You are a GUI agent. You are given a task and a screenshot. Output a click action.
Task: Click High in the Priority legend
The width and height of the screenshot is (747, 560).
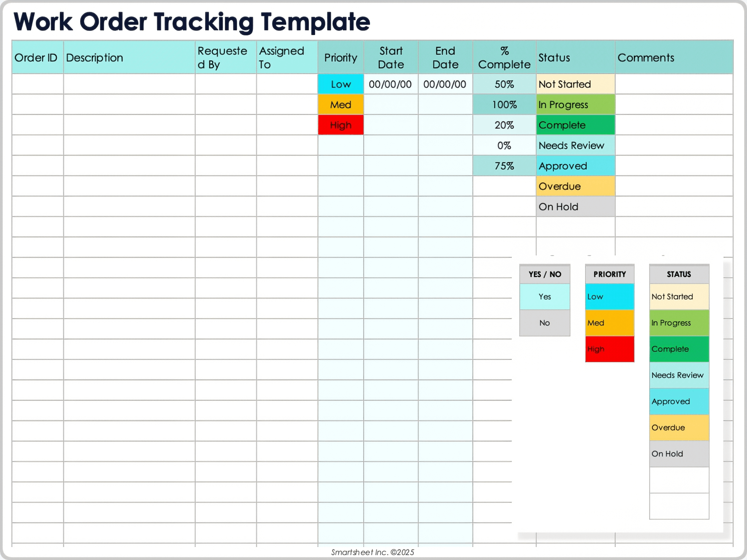610,349
